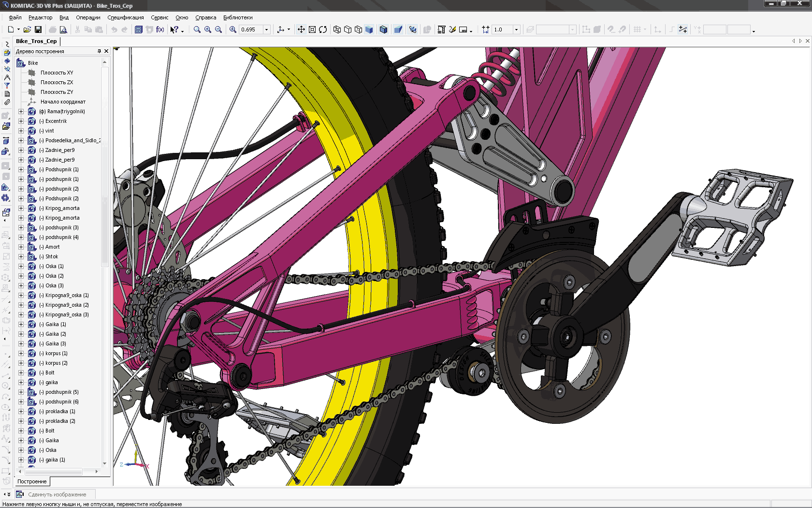The width and height of the screenshot is (812, 508).
Task: Open the variables f(x) tool
Action: click(160, 30)
